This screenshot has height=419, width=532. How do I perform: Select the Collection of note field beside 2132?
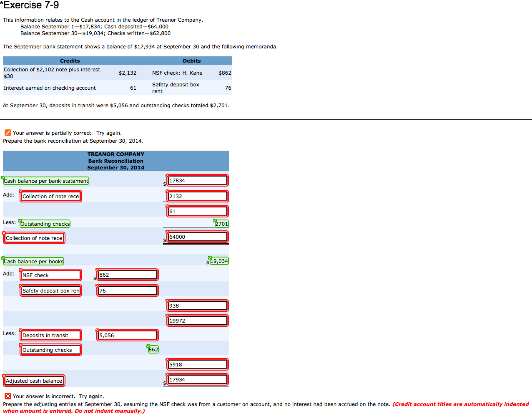pos(51,196)
